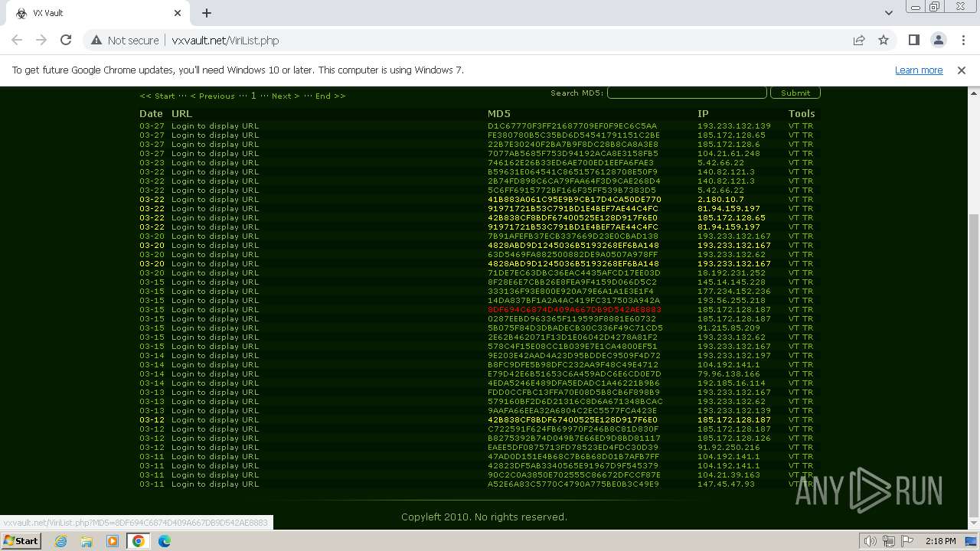
Task: Close the VX Vault tab
Action: coord(178,13)
